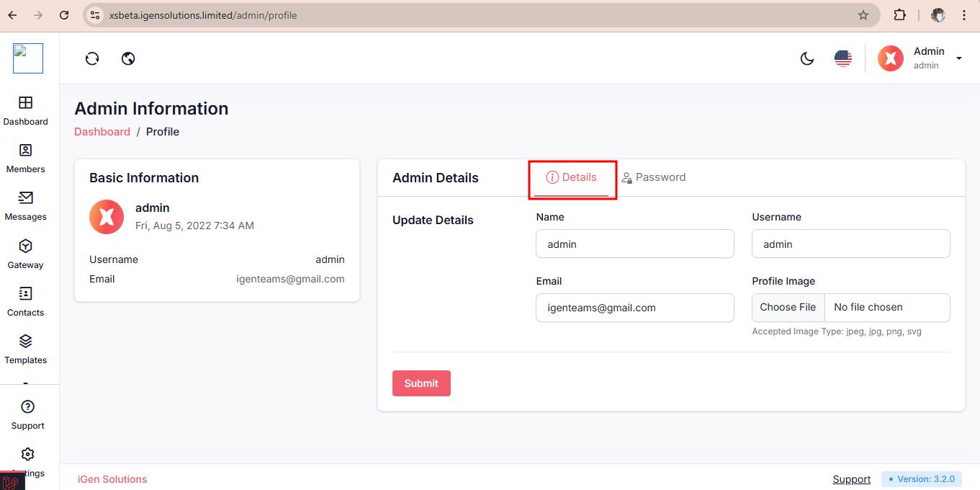Click the globe icon in header

pos(128,58)
